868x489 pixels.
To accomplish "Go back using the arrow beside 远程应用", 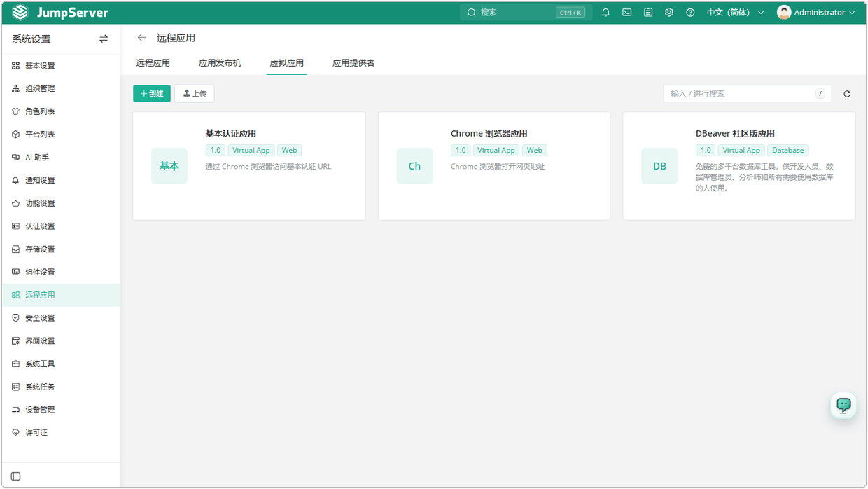I will click(142, 38).
